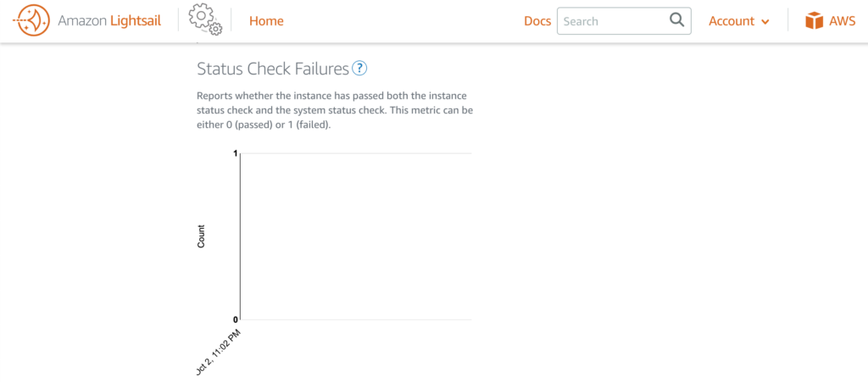Click the Oct 2, 11:02 PM axis label
868x382 pixels.
(x=220, y=352)
